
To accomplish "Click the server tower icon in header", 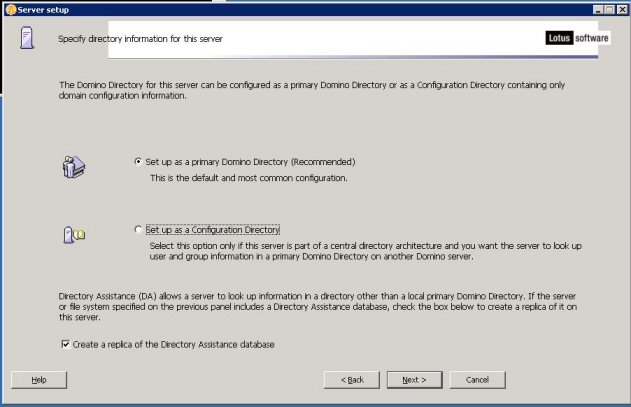I will point(27,38).
